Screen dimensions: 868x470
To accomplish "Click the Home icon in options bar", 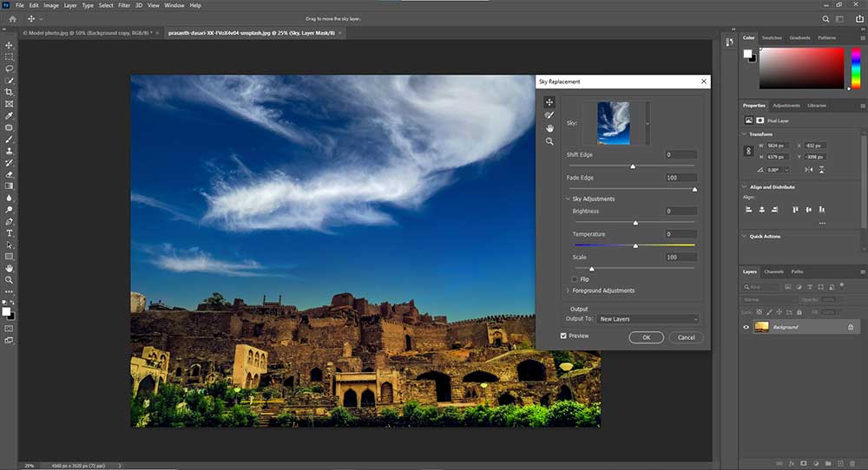I will tap(12, 19).
